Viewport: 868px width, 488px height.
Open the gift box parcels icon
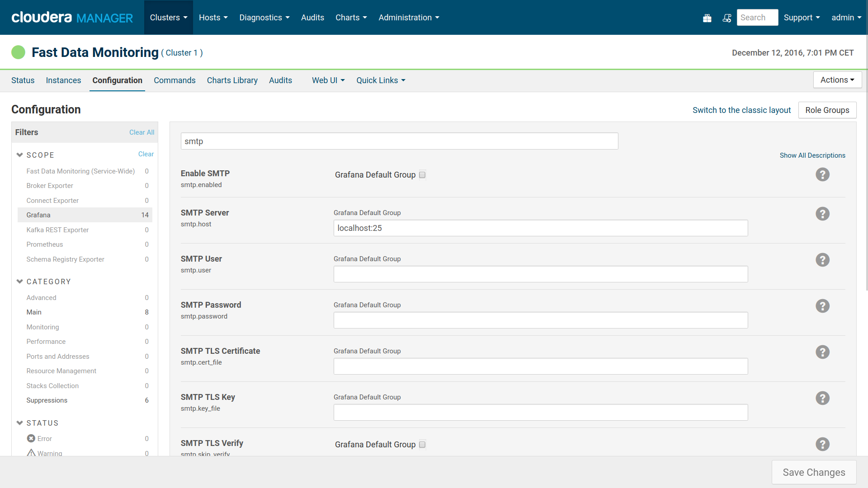pos(707,18)
